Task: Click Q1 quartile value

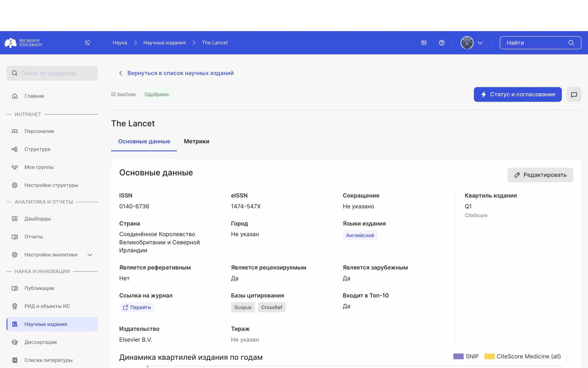Action: 468,206
